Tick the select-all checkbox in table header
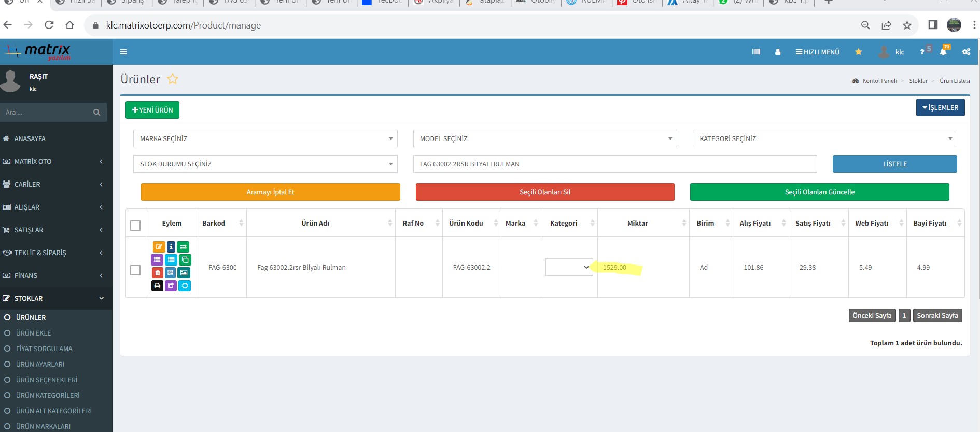This screenshot has height=432, width=980. (x=135, y=226)
